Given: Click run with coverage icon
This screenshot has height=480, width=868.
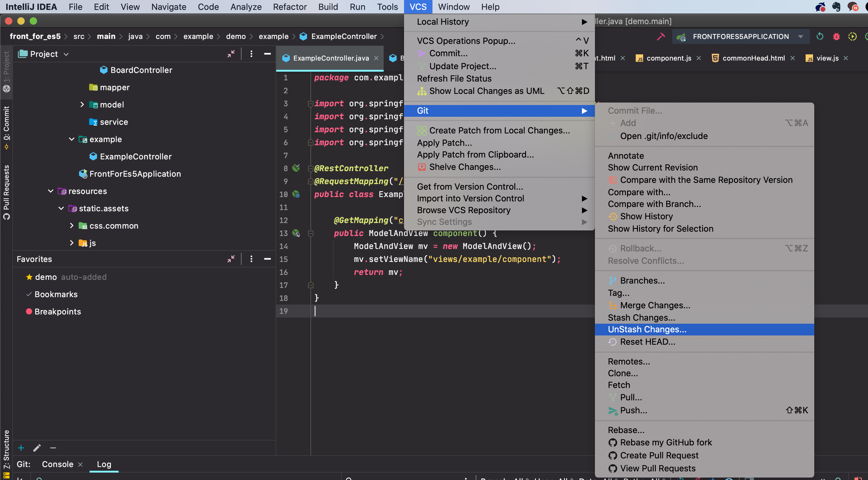Looking at the screenshot, I should pos(853,36).
